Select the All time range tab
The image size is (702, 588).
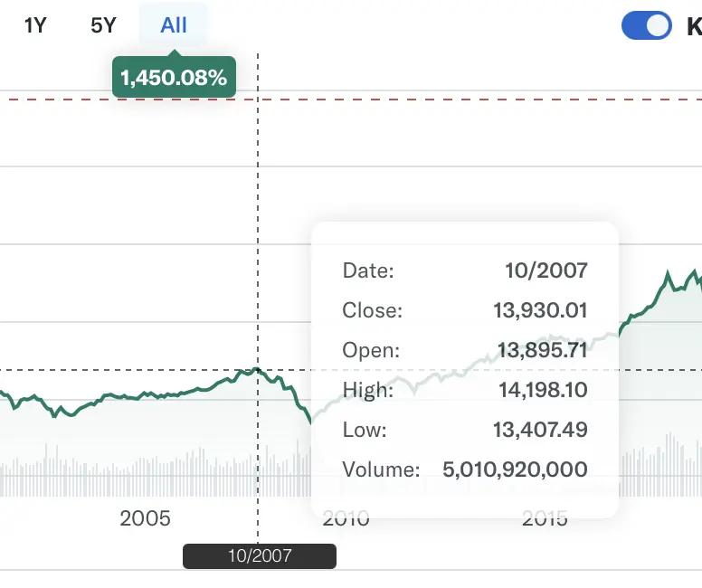pyautogui.click(x=174, y=24)
